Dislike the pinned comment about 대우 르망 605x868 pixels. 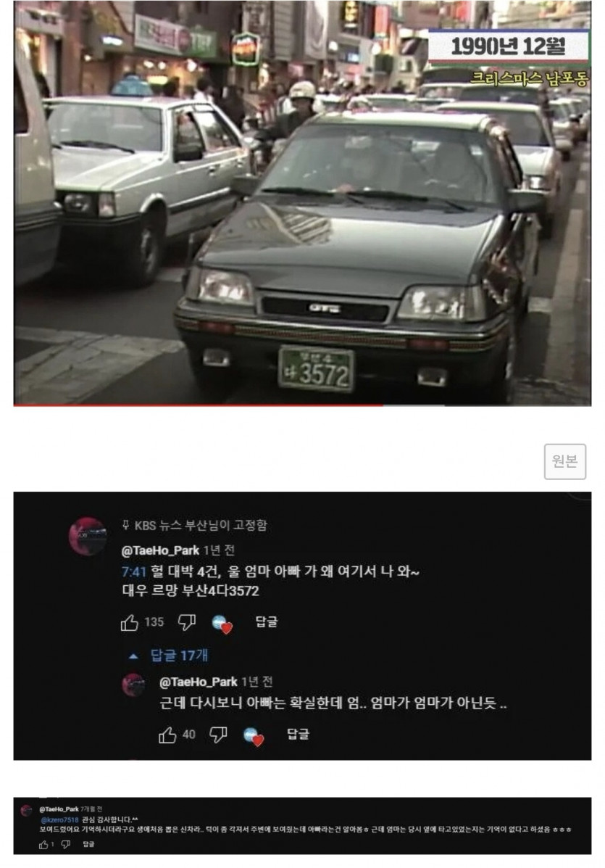coord(187,622)
